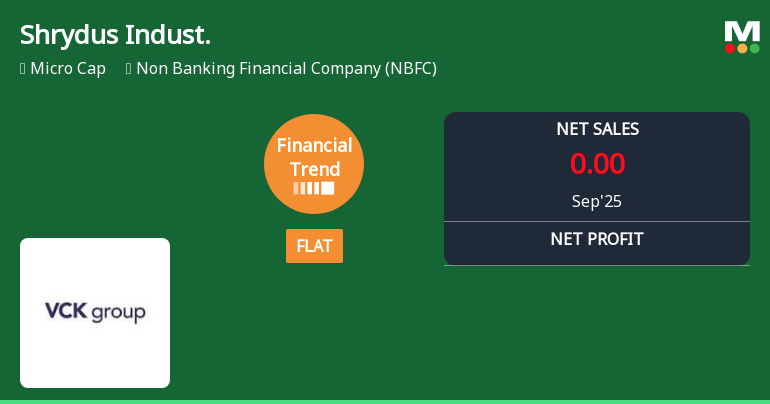
Task: Open the Shrydus Indust. company title
Action: (115, 35)
